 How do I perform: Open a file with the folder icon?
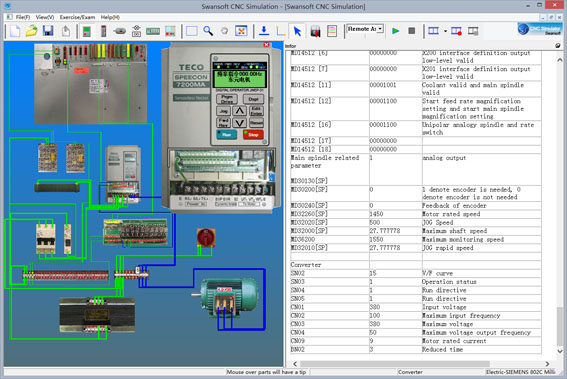tap(31, 31)
